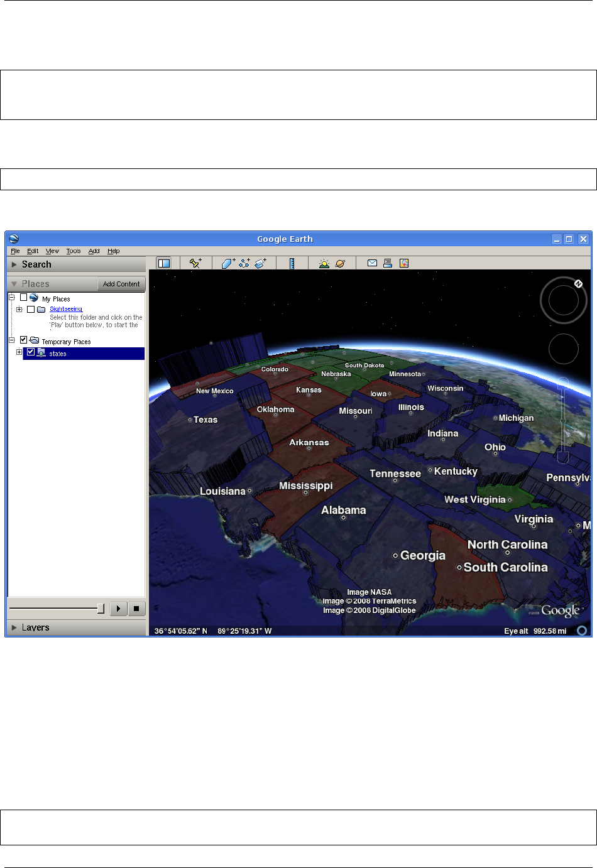Click the Email envelope toolbar icon
Viewport: 597px width, 868px height.
coord(372,263)
